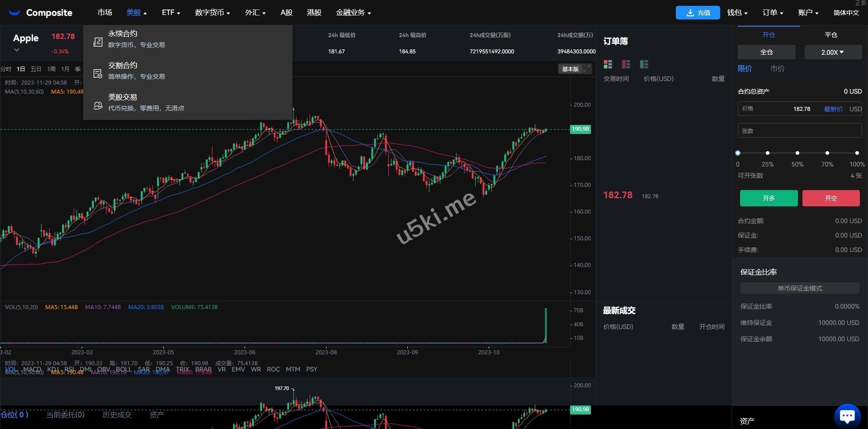Toggle 最新价 next to price input

click(833, 109)
